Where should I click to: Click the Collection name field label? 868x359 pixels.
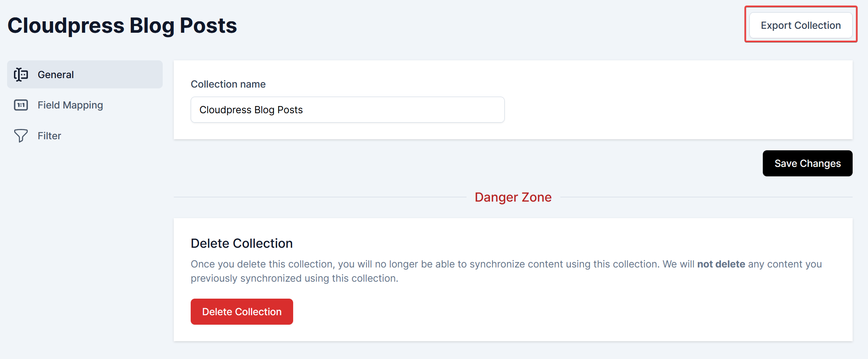click(228, 84)
